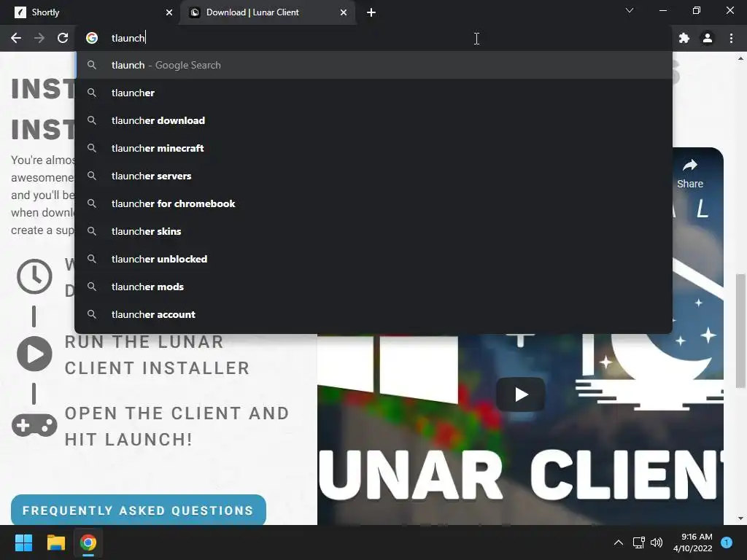Close the Download Lunar Client tab
The height and width of the screenshot is (560, 747).
click(344, 12)
